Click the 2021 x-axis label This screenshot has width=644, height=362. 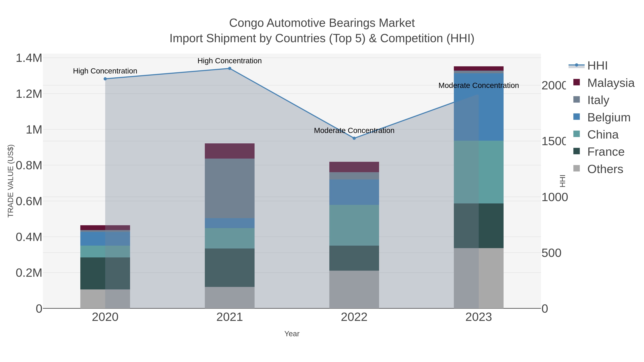click(x=230, y=317)
